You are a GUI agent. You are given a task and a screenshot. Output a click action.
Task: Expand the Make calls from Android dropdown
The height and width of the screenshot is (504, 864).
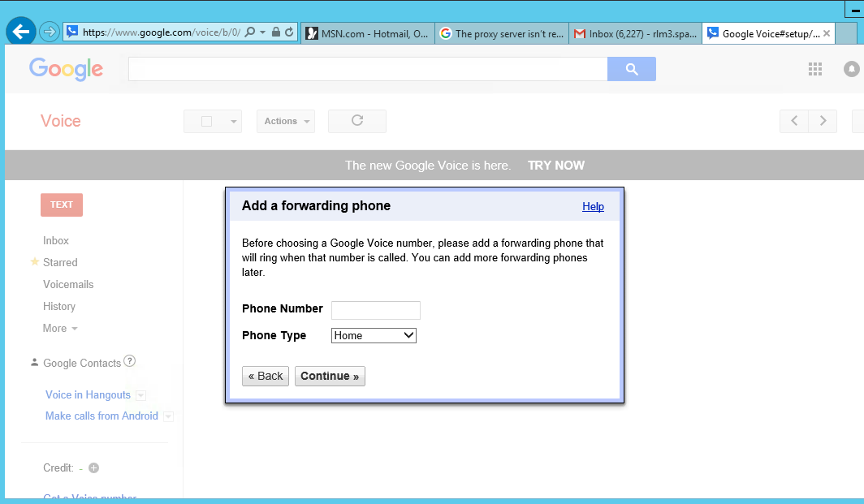pos(169,416)
